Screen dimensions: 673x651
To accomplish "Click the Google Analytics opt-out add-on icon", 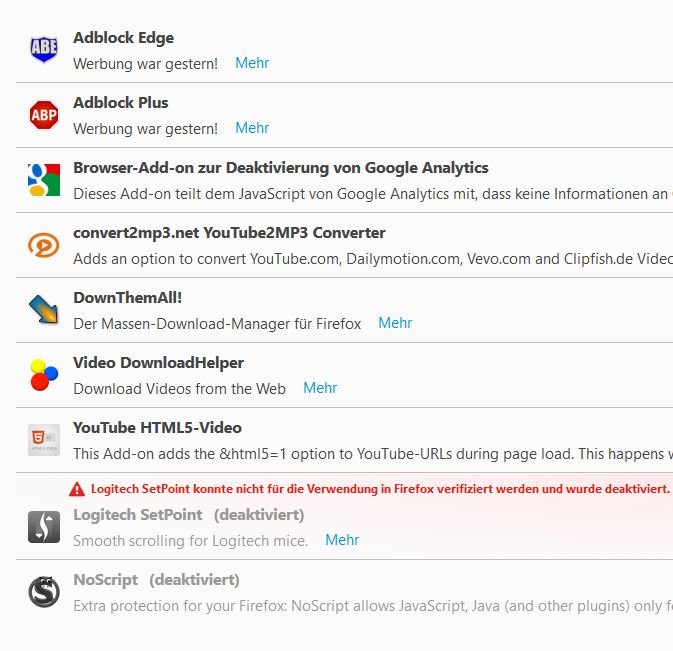I will (x=44, y=179).
